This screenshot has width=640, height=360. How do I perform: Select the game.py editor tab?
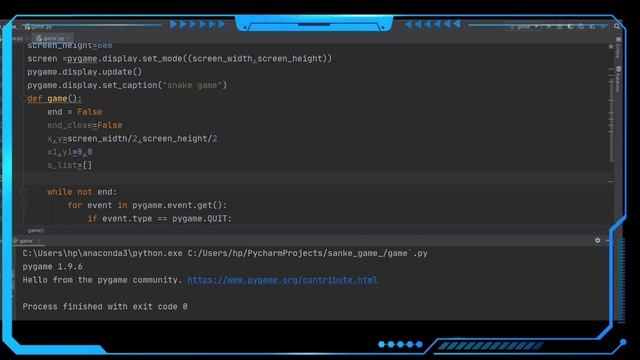(52, 38)
